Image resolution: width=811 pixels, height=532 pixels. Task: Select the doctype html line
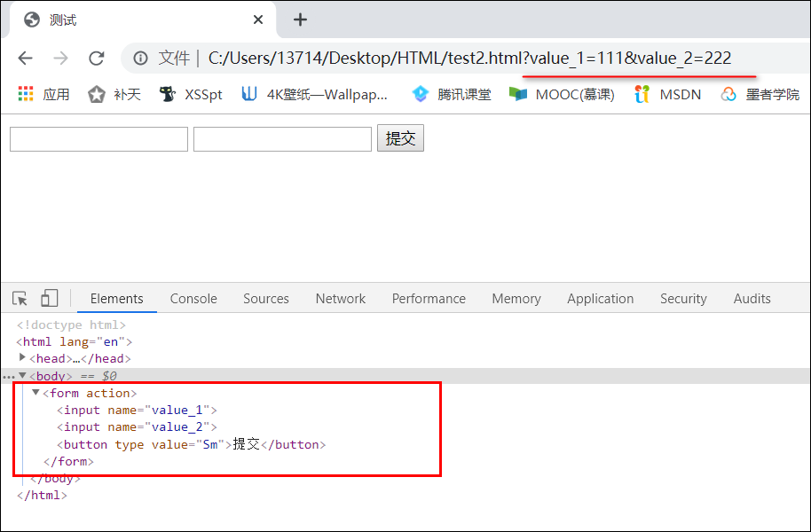click(71, 325)
